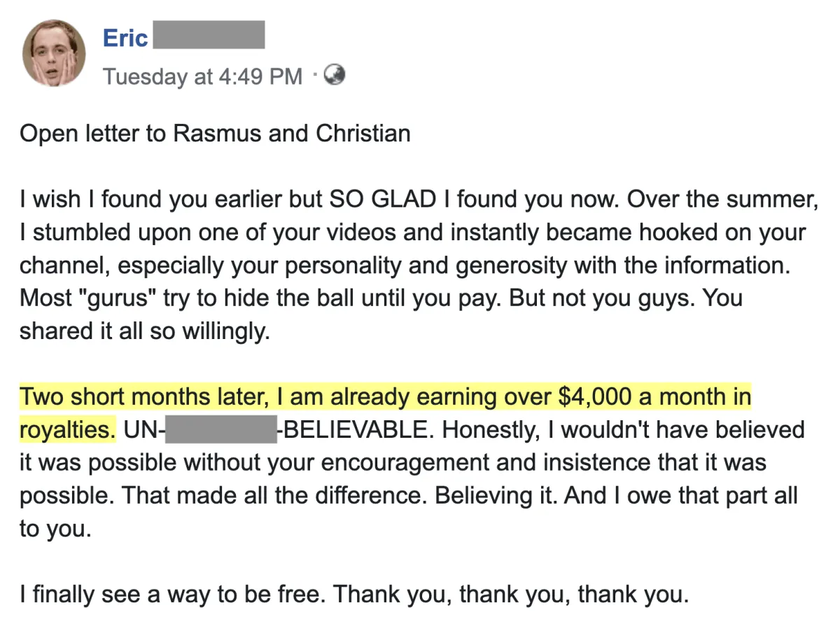Open the Tuesday at 4:49 PM timestamp
Viewport: 840px width, 629px height.
click(x=202, y=76)
